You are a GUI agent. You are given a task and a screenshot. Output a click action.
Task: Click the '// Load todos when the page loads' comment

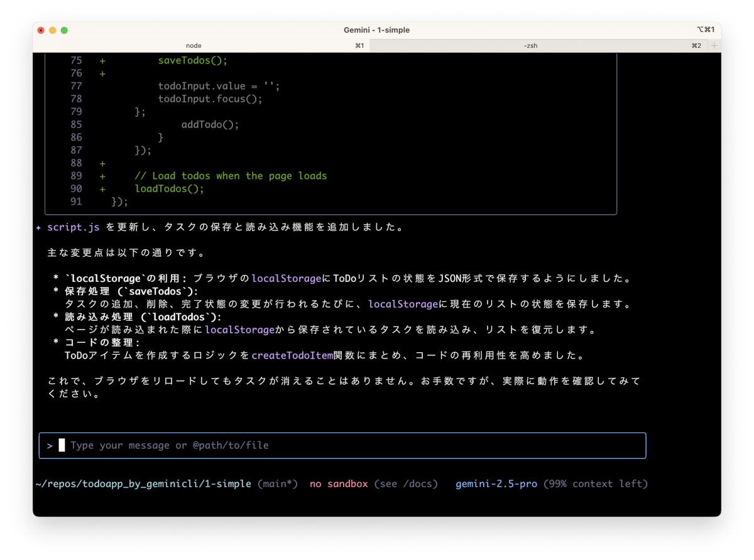(x=231, y=176)
